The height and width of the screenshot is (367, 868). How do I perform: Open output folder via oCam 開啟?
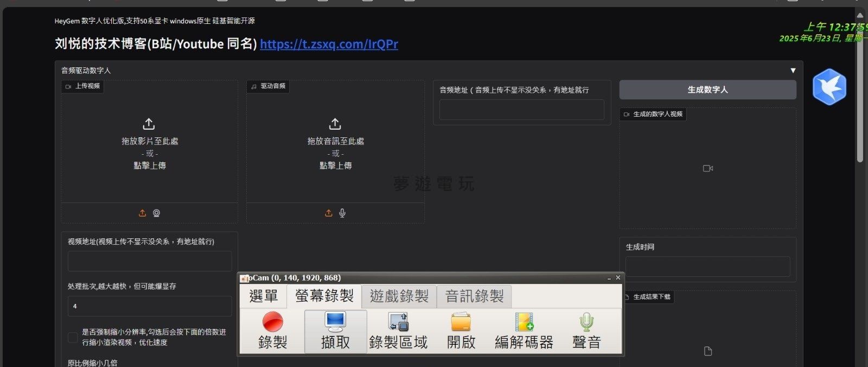coord(461,331)
